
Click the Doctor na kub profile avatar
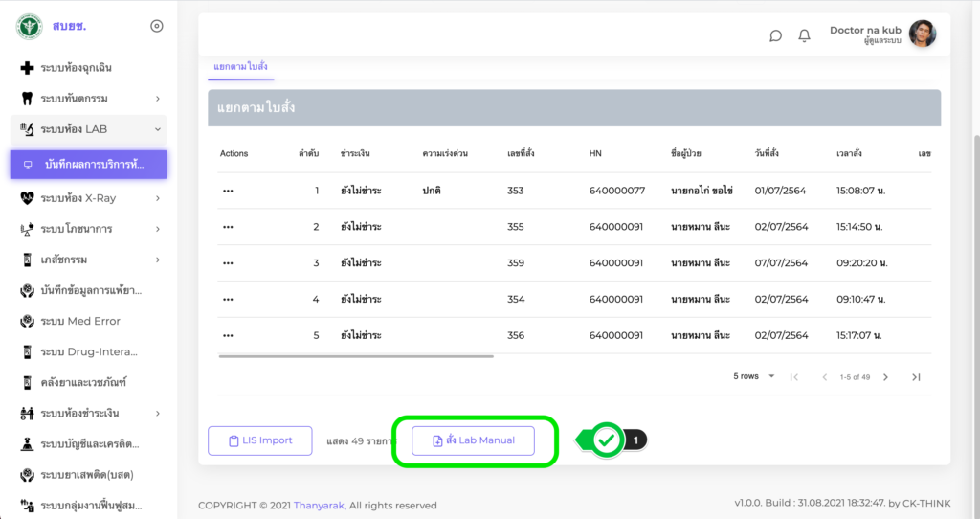pyautogui.click(x=922, y=34)
